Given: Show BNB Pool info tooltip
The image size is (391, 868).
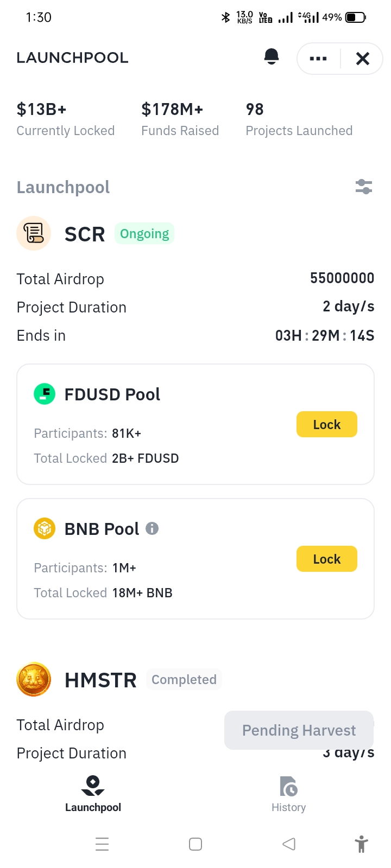Looking at the screenshot, I should 152,528.
